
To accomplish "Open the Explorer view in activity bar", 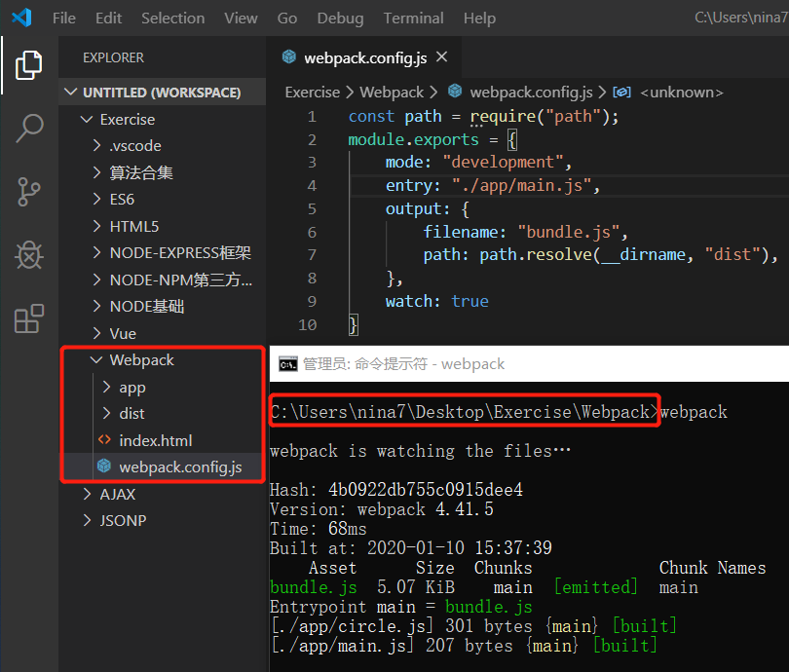I will 28,65.
